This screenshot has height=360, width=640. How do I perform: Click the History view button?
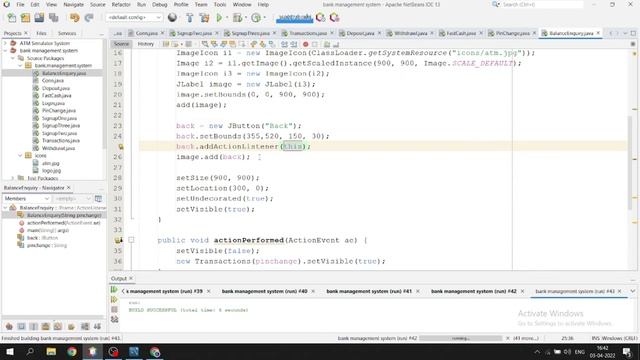[145, 44]
